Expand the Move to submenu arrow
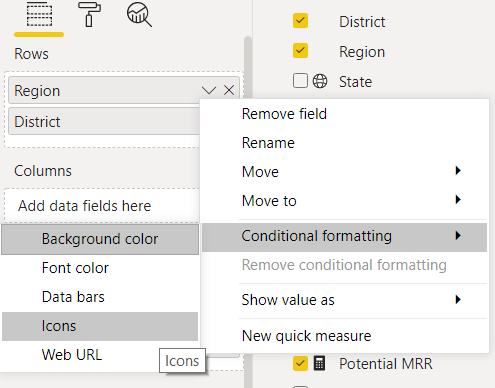This screenshot has height=388, width=495. (458, 200)
